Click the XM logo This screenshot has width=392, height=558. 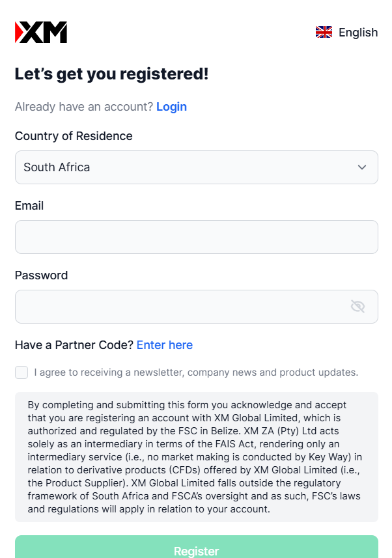tap(41, 32)
